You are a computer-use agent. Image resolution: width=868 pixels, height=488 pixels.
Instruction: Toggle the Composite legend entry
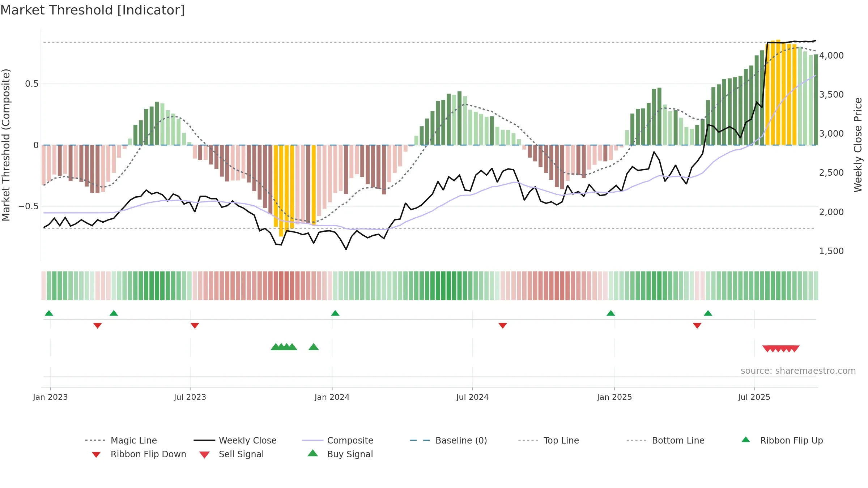click(337, 440)
